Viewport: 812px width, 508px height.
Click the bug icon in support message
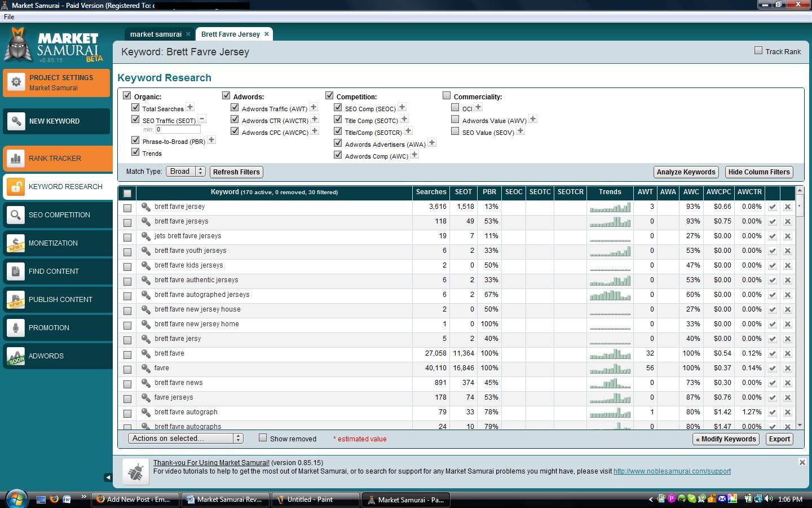136,471
